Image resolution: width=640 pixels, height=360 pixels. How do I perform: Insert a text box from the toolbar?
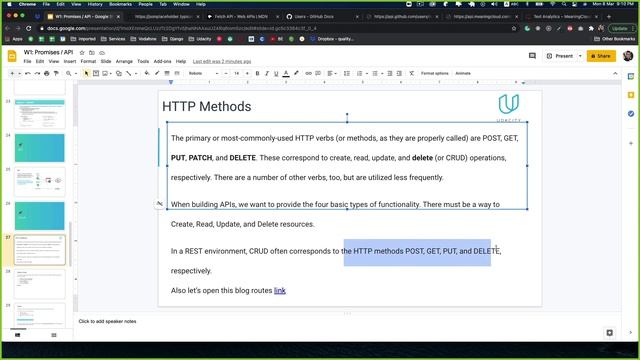[96, 73]
